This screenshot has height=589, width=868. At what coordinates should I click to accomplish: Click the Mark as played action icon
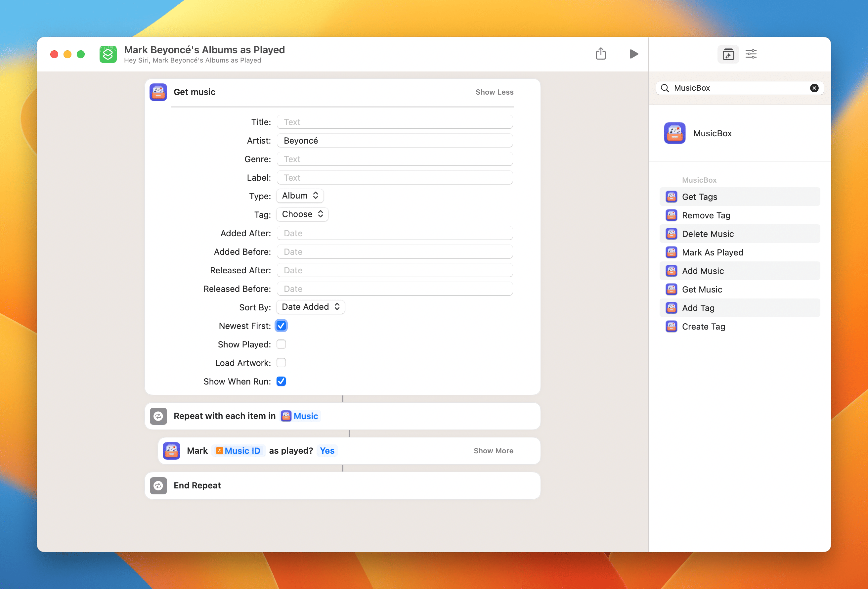tap(171, 451)
